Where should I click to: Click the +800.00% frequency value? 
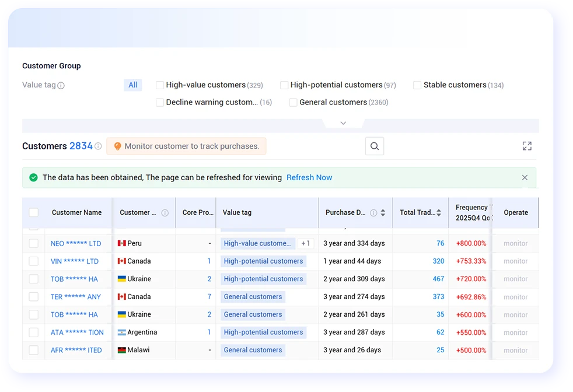click(471, 243)
